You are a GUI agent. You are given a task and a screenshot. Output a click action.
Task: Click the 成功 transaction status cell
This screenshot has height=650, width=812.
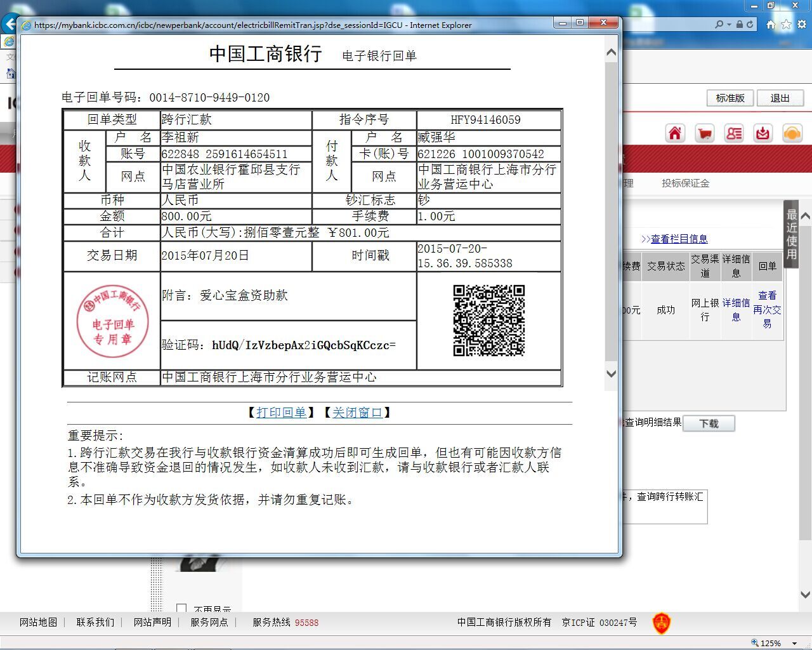[665, 310]
